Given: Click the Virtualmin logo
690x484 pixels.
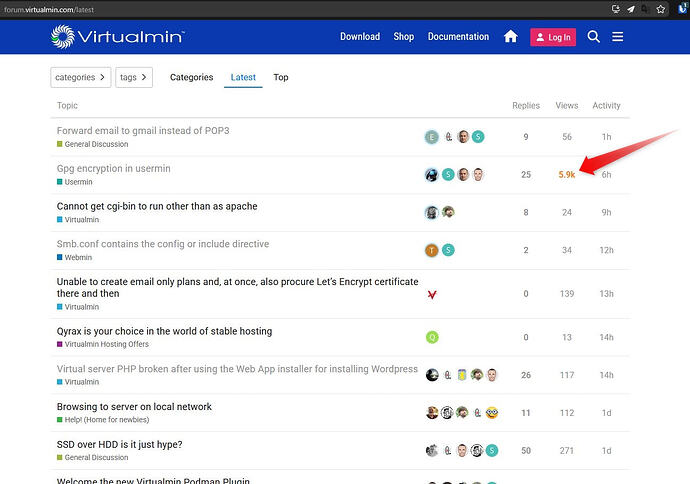Looking at the screenshot, I should pyautogui.click(x=117, y=37).
